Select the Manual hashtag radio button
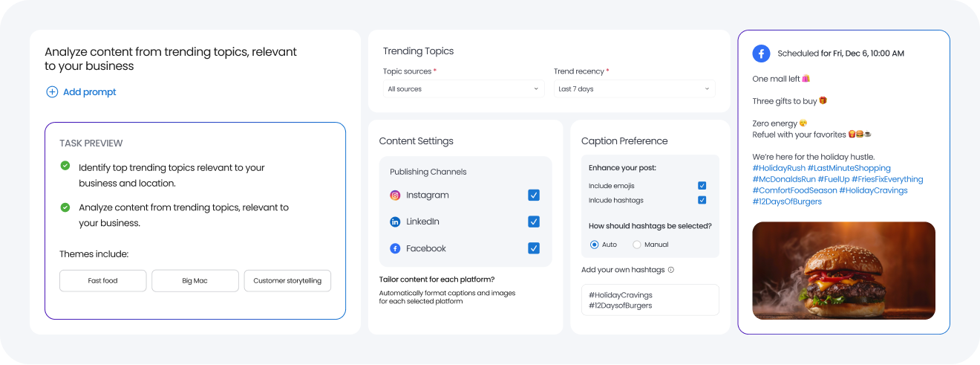This screenshot has height=365, width=980. click(637, 245)
